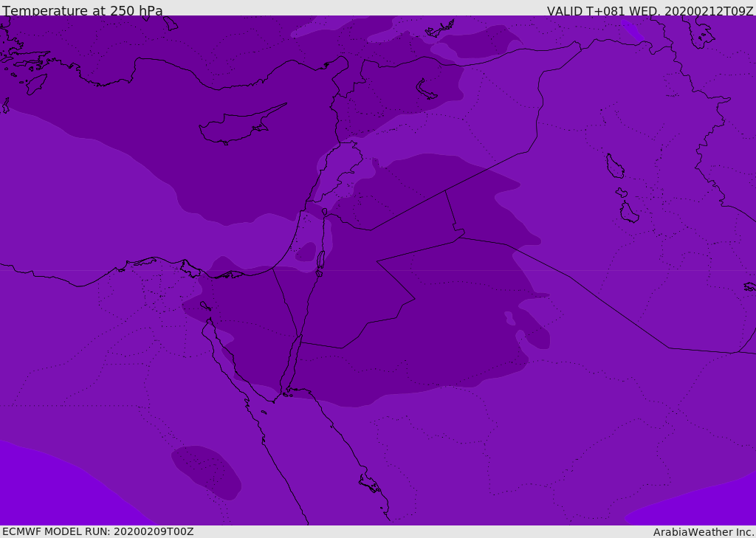
Task: Click the small bright streak at top right
Action: point(632,30)
